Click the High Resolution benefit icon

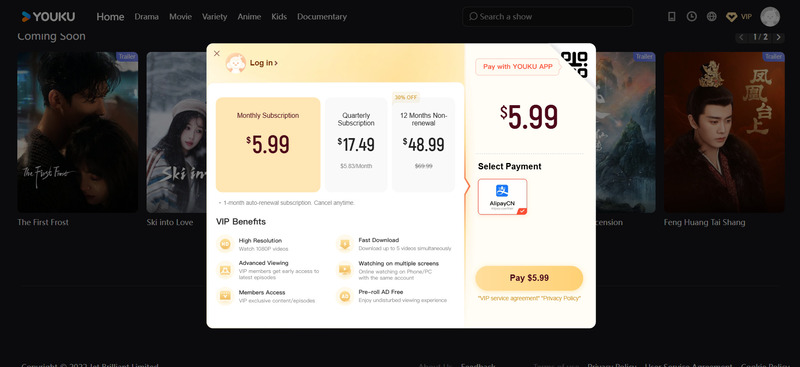224,244
